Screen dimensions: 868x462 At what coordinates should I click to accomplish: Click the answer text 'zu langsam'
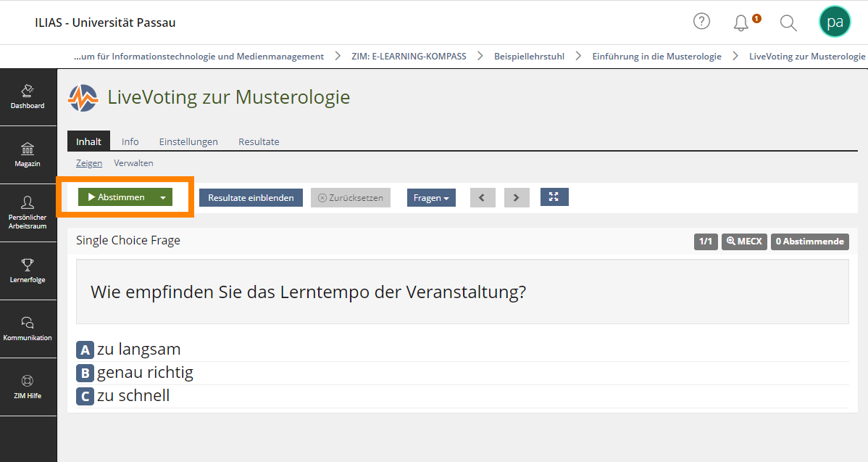[x=139, y=350]
